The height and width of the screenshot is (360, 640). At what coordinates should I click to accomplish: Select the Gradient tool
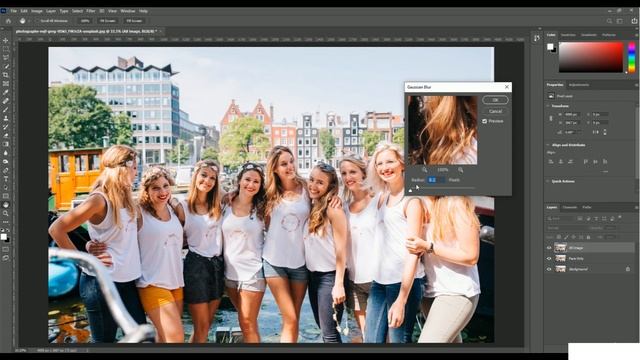[6, 144]
